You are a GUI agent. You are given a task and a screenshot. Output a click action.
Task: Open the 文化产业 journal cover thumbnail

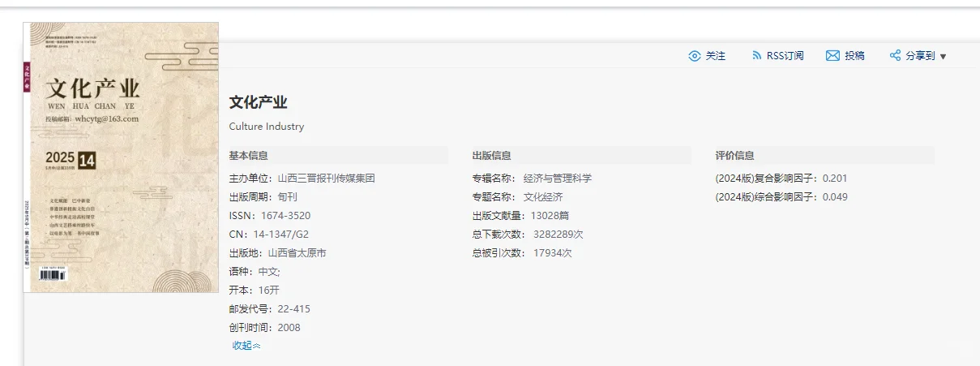point(121,157)
